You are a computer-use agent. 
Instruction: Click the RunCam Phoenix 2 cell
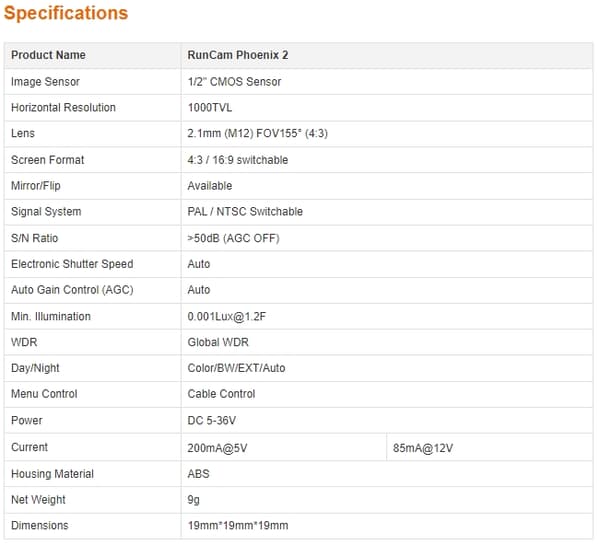(x=387, y=55)
